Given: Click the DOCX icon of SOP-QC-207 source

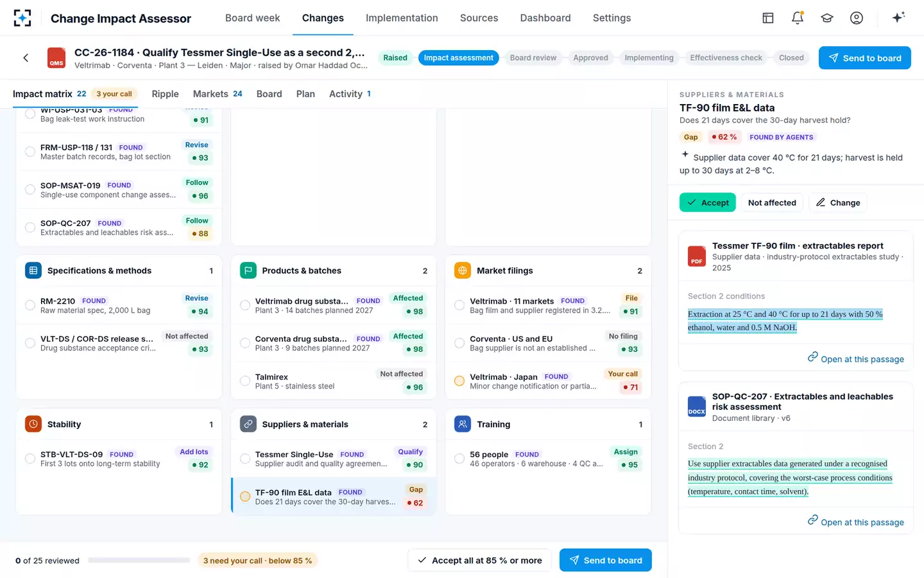Looking at the screenshot, I should click(697, 407).
